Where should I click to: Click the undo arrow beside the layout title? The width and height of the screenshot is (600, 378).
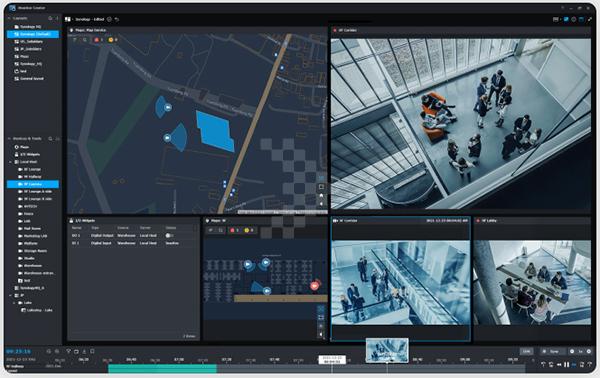click(117, 19)
